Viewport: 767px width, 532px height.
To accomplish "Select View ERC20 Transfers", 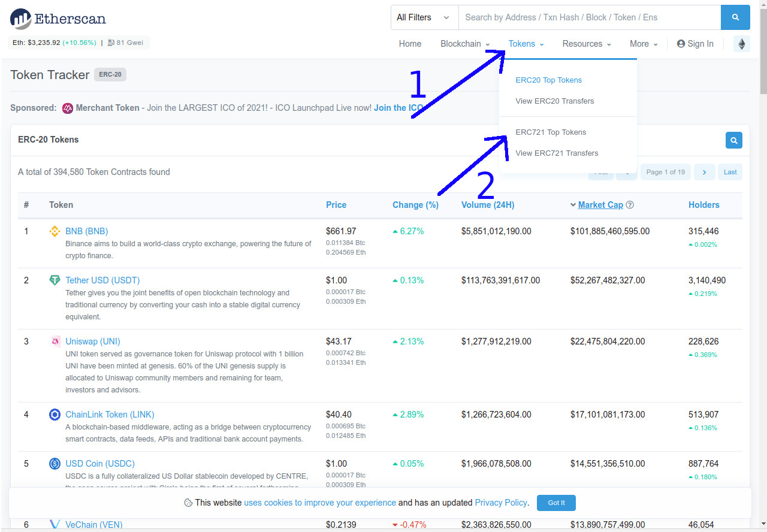I will coord(555,101).
